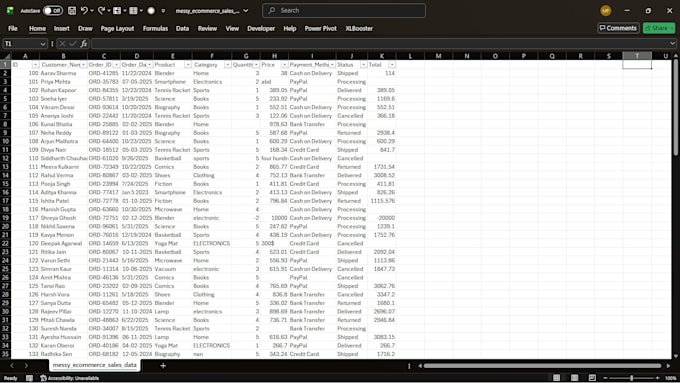This screenshot has width=680, height=383.
Task: Open the File menu
Action: tap(13, 28)
